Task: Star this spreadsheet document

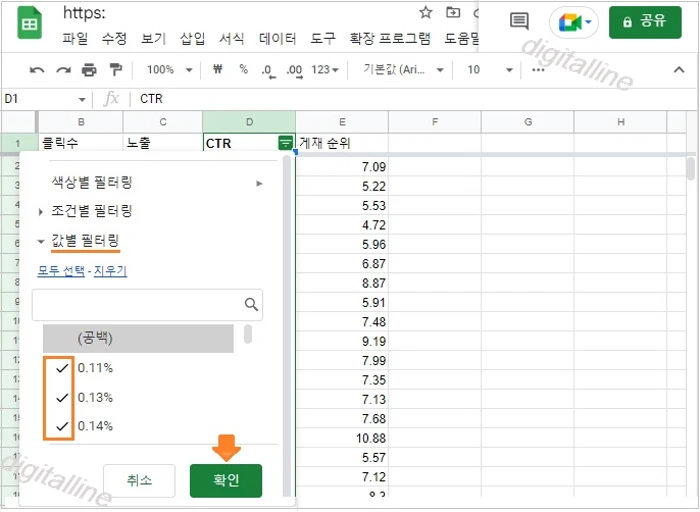Action: (425, 12)
